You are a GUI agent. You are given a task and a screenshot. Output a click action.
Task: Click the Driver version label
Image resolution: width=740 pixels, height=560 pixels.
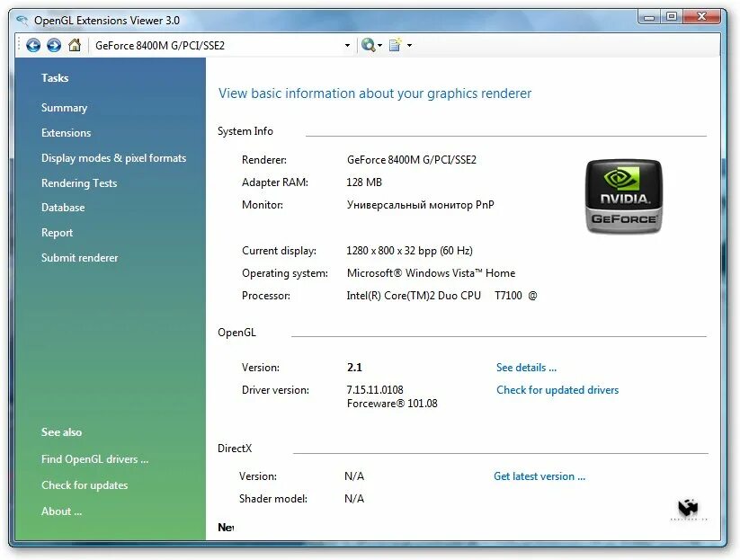pos(275,390)
